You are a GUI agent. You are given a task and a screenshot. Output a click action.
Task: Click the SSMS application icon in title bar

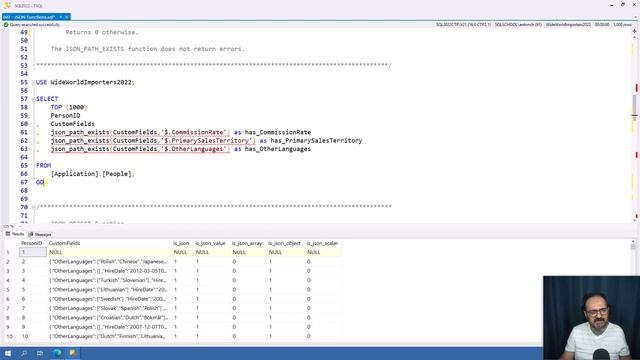(7, 5)
